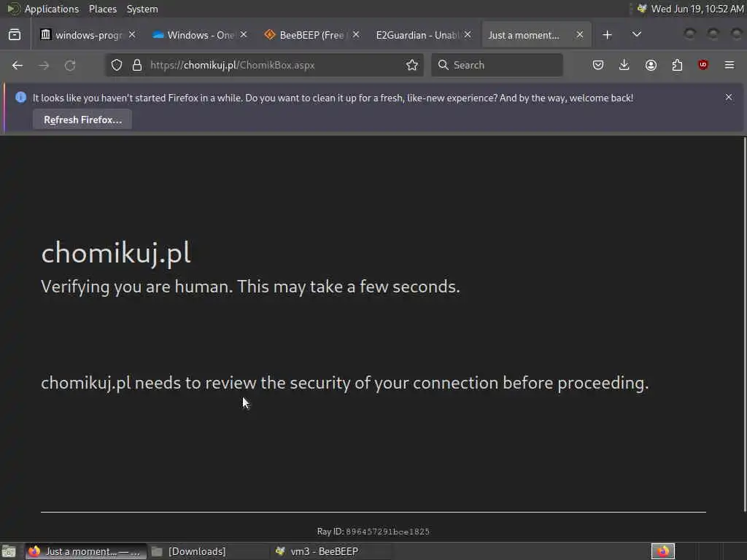Close the Windows - One tab
747x560 pixels.
point(244,35)
